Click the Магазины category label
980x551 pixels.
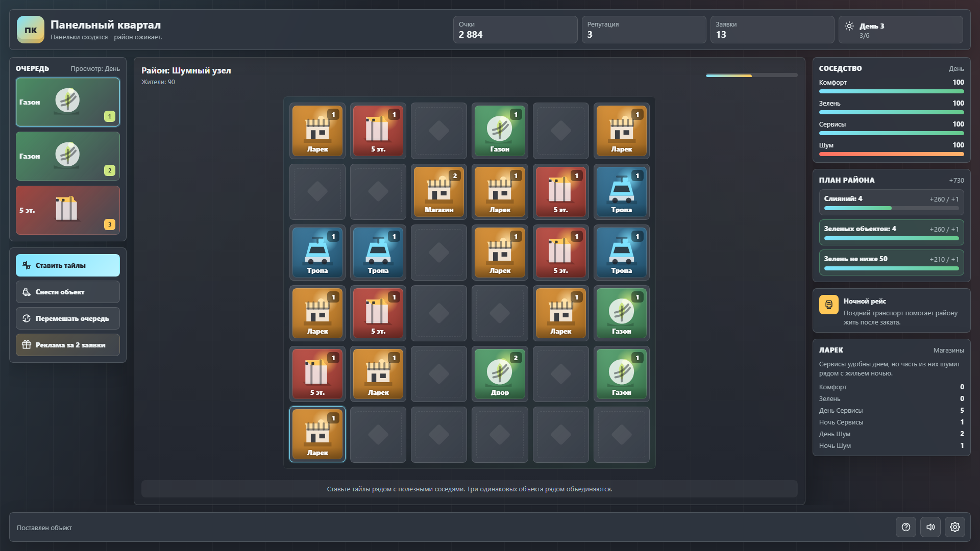(948, 350)
